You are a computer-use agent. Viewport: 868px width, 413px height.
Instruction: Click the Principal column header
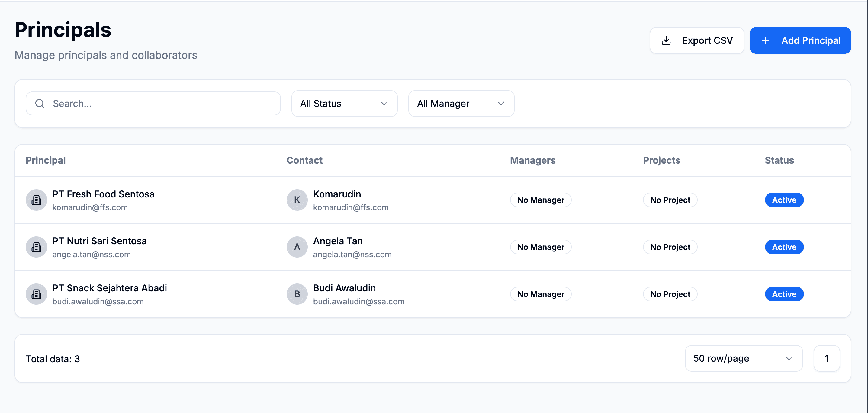coord(46,160)
